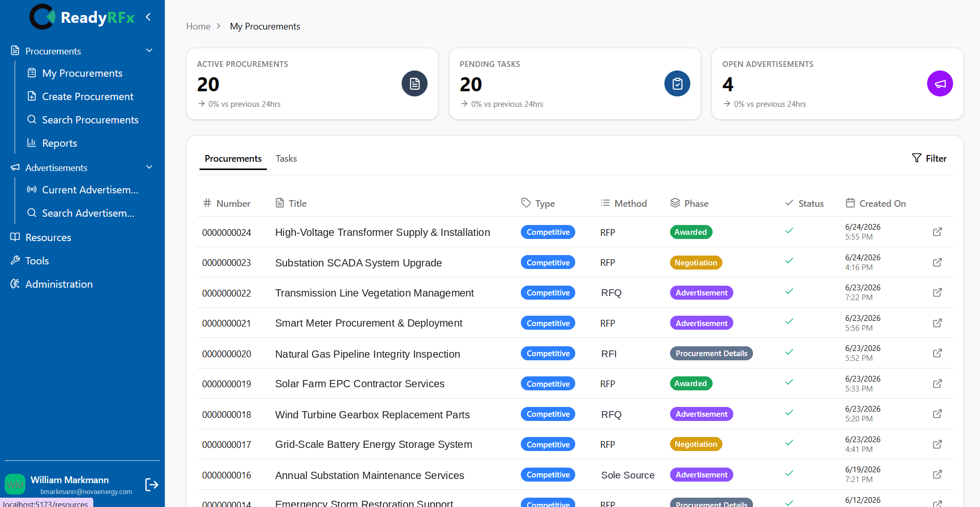The image size is (980, 507).
Task: Switch to the Tasks tab
Action: (x=286, y=159)
